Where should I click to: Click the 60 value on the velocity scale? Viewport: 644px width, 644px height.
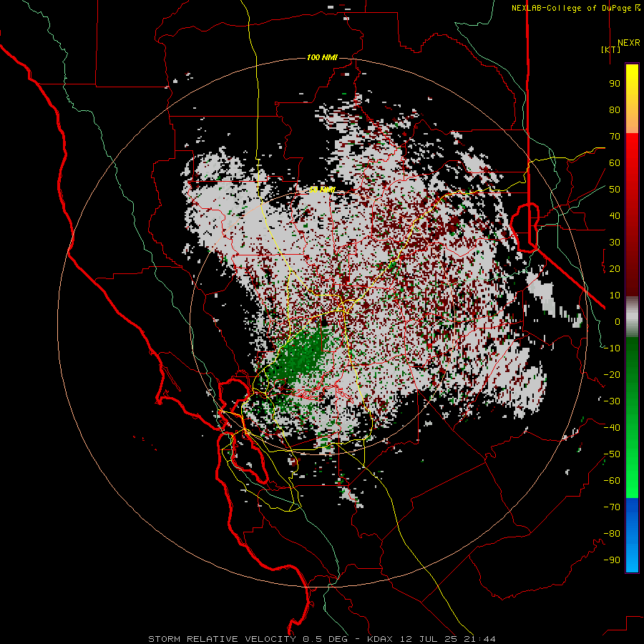615,163
